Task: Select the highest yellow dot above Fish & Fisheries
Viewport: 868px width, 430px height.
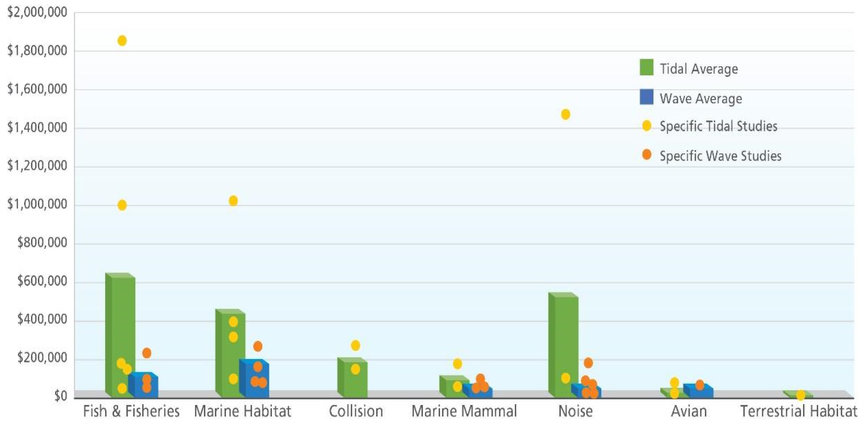Action: click(122, 41)
